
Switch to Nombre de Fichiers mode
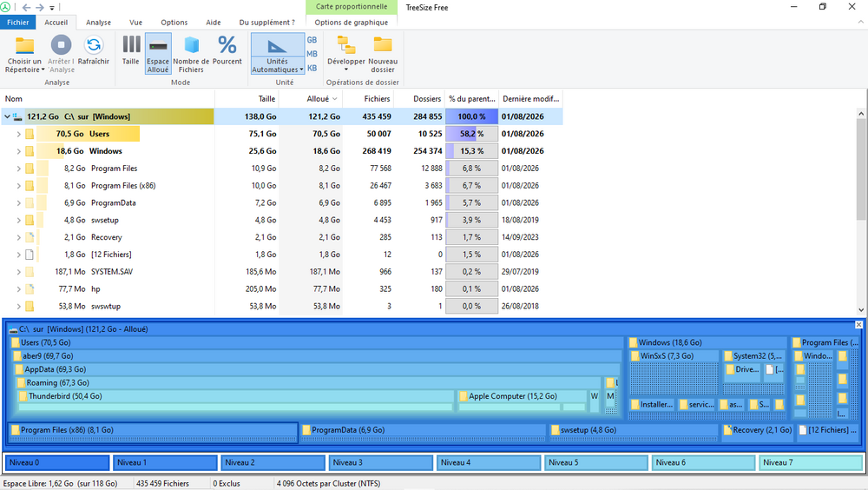point(191,53)
